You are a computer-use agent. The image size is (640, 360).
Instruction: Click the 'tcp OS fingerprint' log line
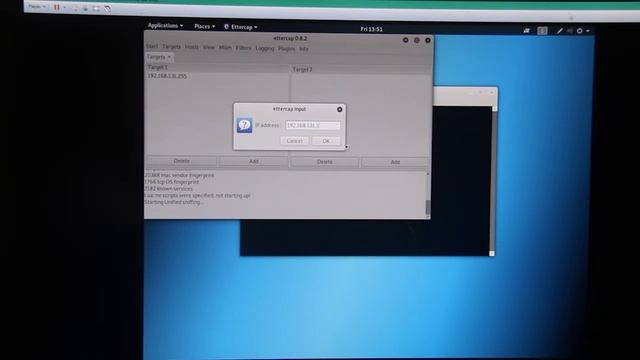tap(171, 182)
